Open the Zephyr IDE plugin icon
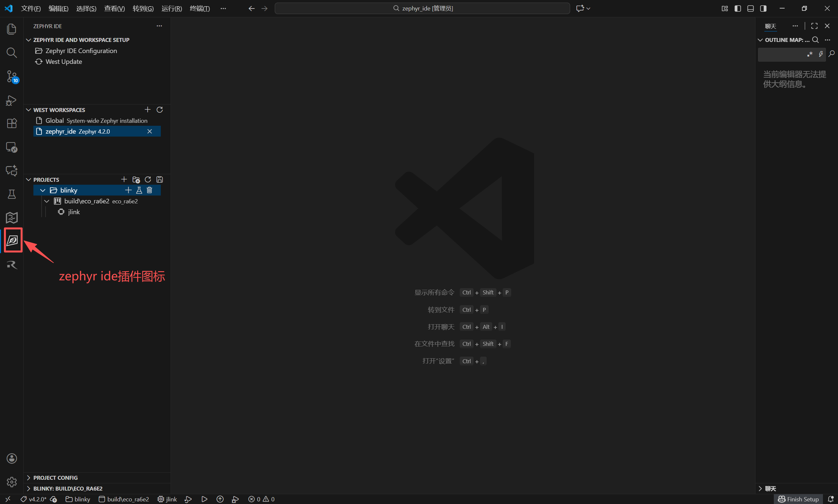This screenshot has width=838, height=504. [x=12, y=240]
